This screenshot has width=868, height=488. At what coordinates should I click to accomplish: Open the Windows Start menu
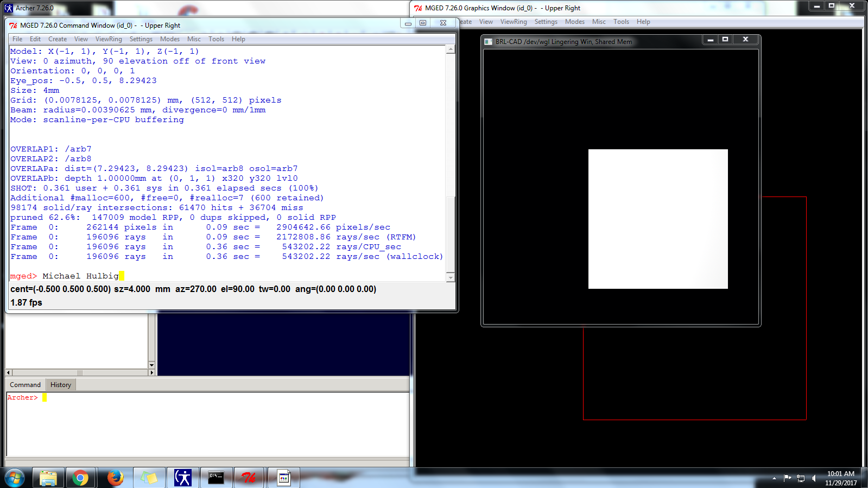pos(15,478)
